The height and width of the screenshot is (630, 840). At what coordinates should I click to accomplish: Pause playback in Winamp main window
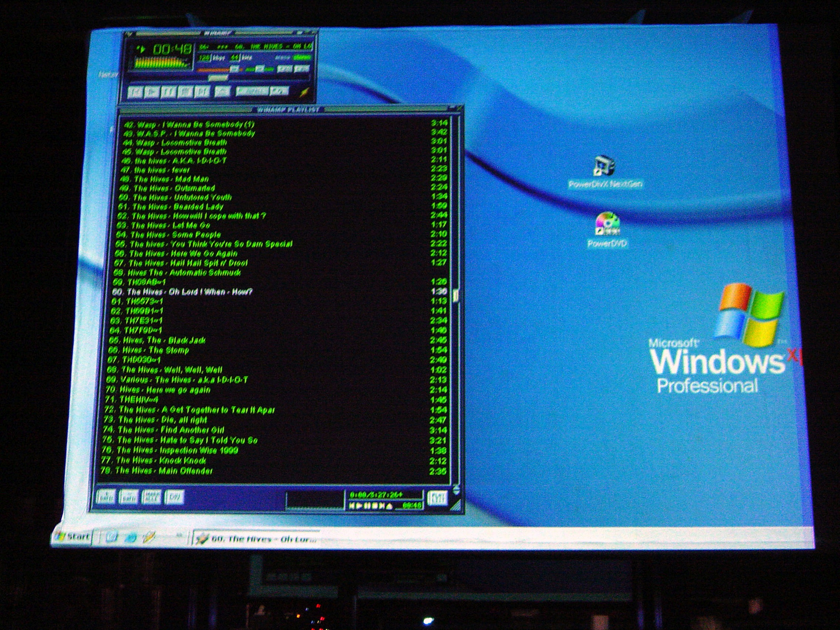point(167,92)
